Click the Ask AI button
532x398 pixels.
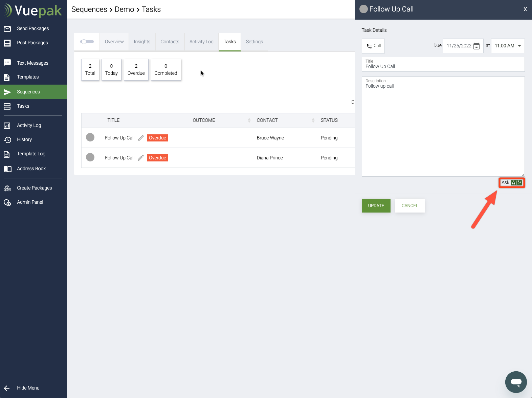point(511,183)
